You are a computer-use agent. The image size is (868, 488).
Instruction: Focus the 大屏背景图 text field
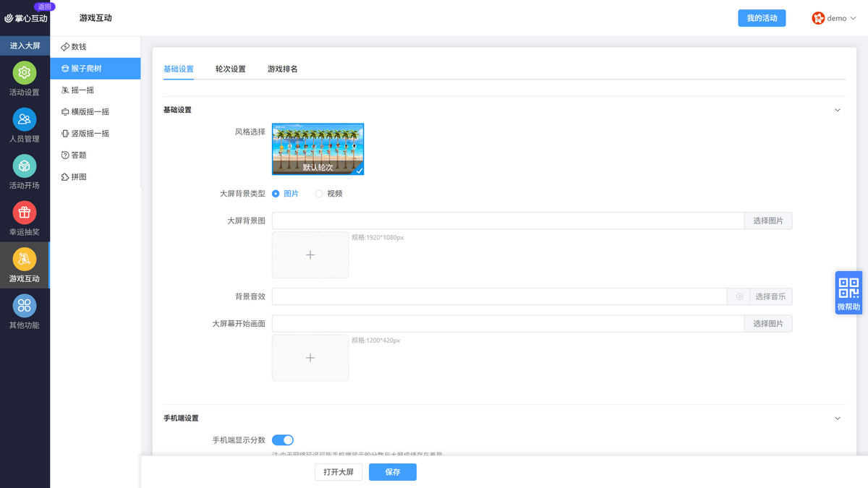click(508, 221)
